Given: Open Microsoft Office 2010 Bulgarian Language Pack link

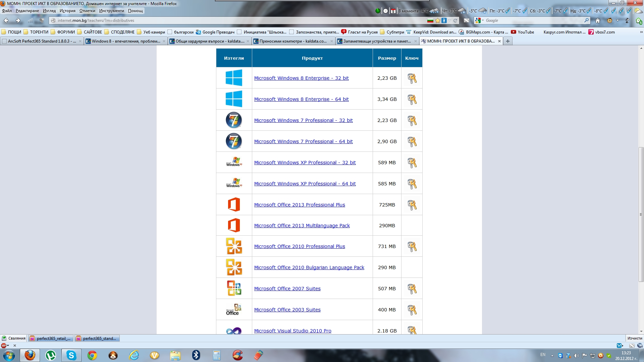Looking at the screenshot, I should pyautogui.click(x=309, y=267).
